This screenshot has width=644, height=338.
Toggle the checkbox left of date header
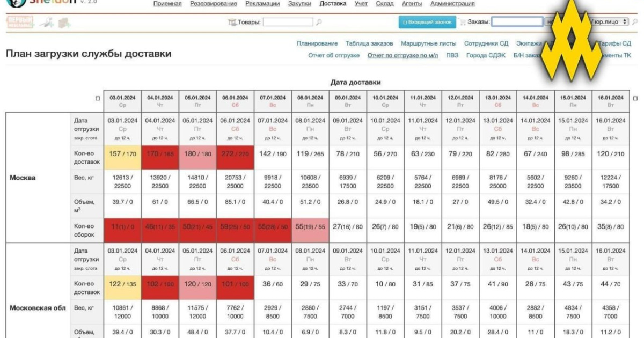(97, 98)
